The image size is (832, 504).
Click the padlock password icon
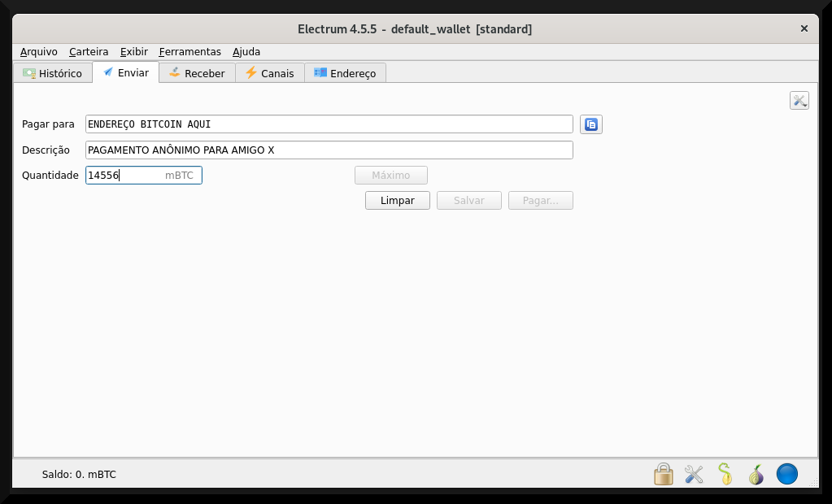pos(664,474)
